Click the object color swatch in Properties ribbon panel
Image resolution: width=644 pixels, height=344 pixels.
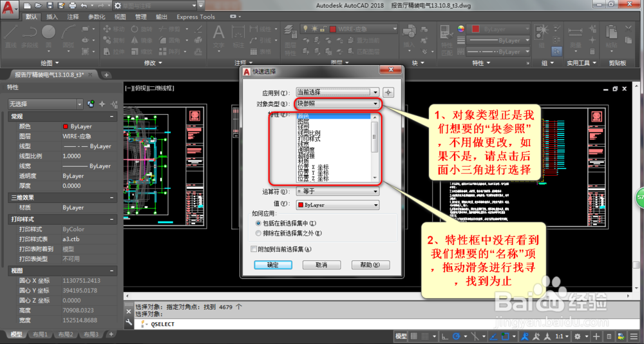point(476,29)
